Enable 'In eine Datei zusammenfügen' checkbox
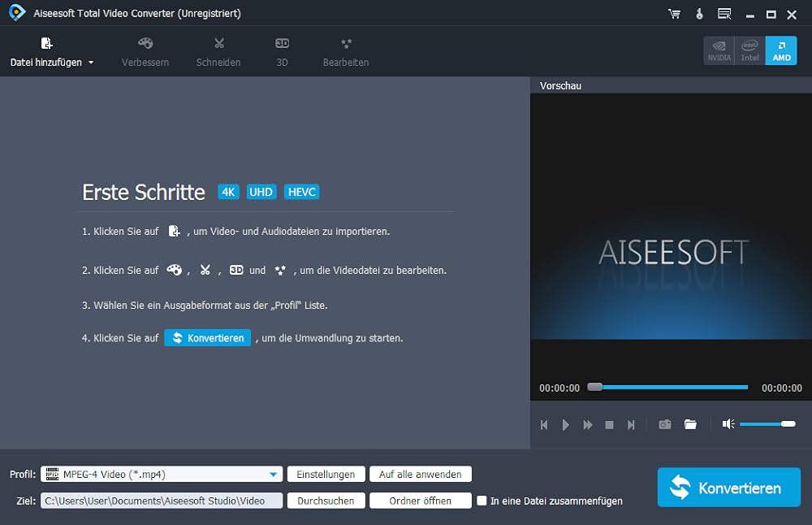This screenshot has width=812, height=525. click(x=482, y=501)
